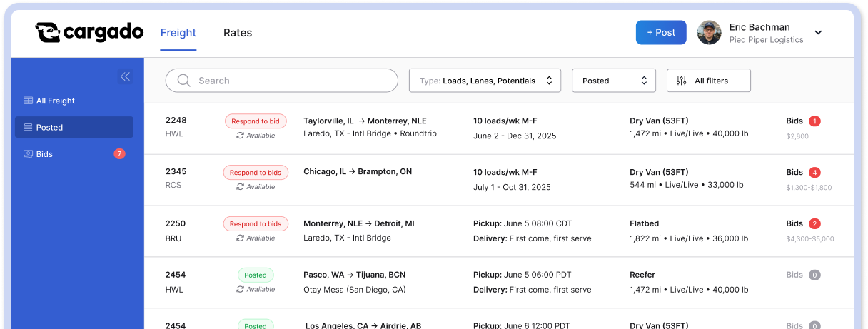Open the Bids sidebar item with 7 badge
The width and height of the screenshot is (868, 329).
click(74, 153)
